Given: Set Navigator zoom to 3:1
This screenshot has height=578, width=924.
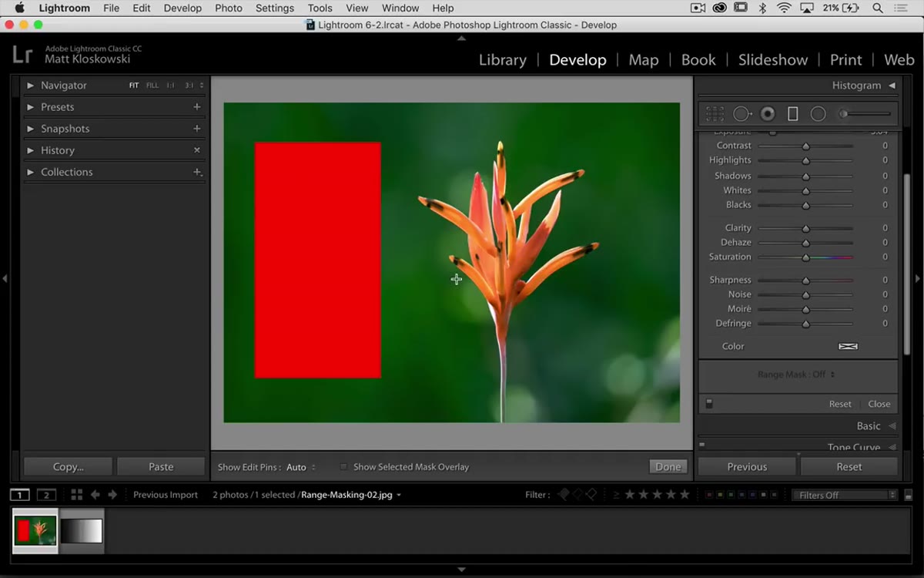Looking at the screenshot, I should click(x=189, y=86).
